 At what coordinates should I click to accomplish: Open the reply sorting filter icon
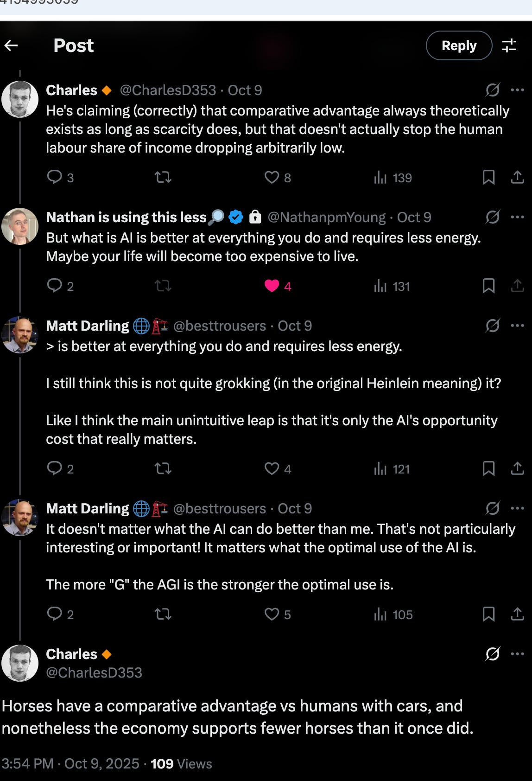(509, 45)
